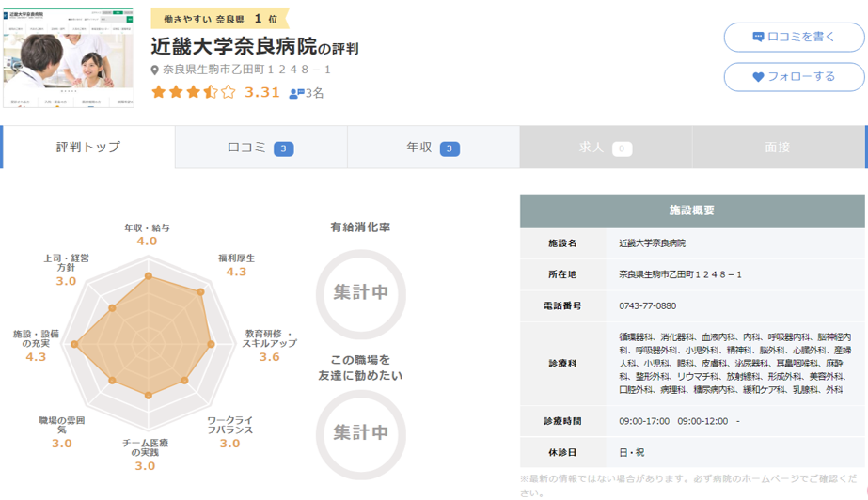Open the 評判トップ tab

point(88,148)
